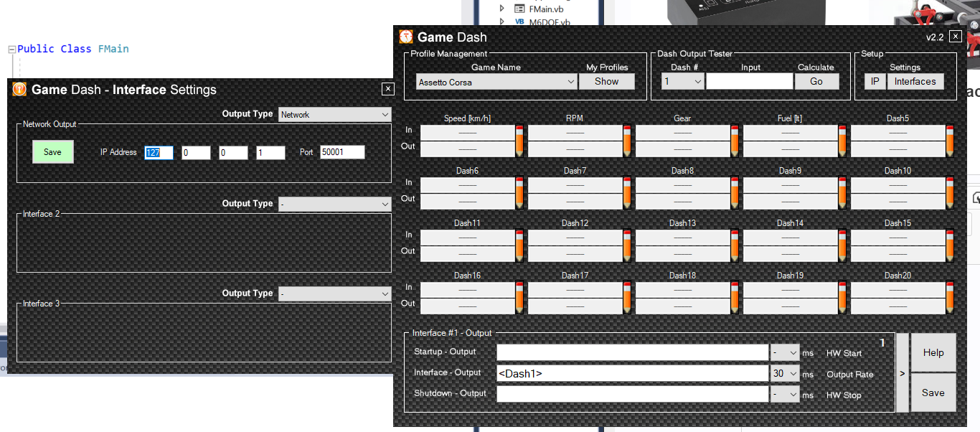980x432 pixels.
Task: Open the Startup - Output ms dropdown
Action: (x=785, y=352)
